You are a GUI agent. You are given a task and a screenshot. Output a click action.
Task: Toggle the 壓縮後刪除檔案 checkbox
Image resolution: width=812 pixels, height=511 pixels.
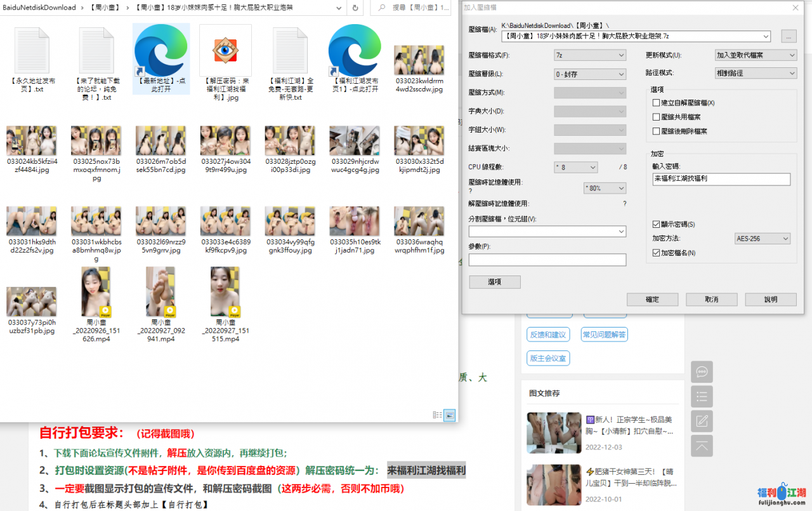coord(657,131)
